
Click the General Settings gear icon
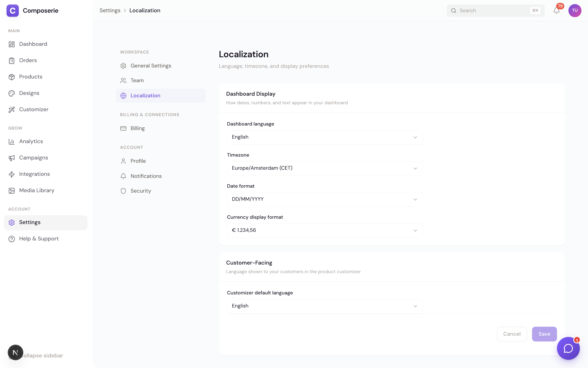[123, 66]
